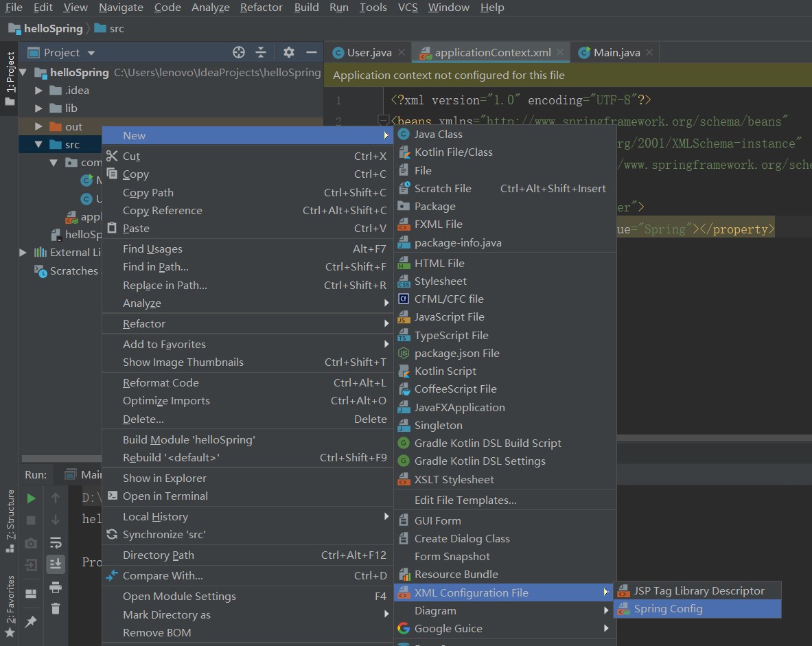Open the 1: Project tool window stripe
Screen dimensions: 812x646
coord(10,78)
